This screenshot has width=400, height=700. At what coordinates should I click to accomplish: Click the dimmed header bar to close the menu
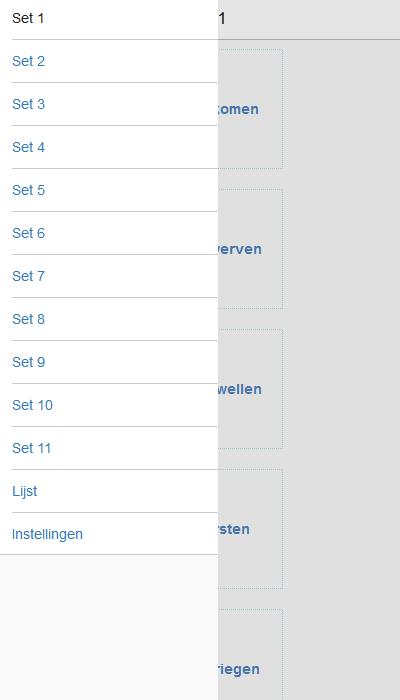tap(309, 19)
